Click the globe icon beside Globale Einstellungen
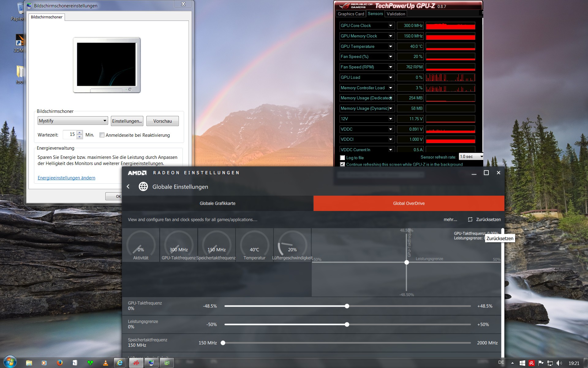 tap(143, 186)
